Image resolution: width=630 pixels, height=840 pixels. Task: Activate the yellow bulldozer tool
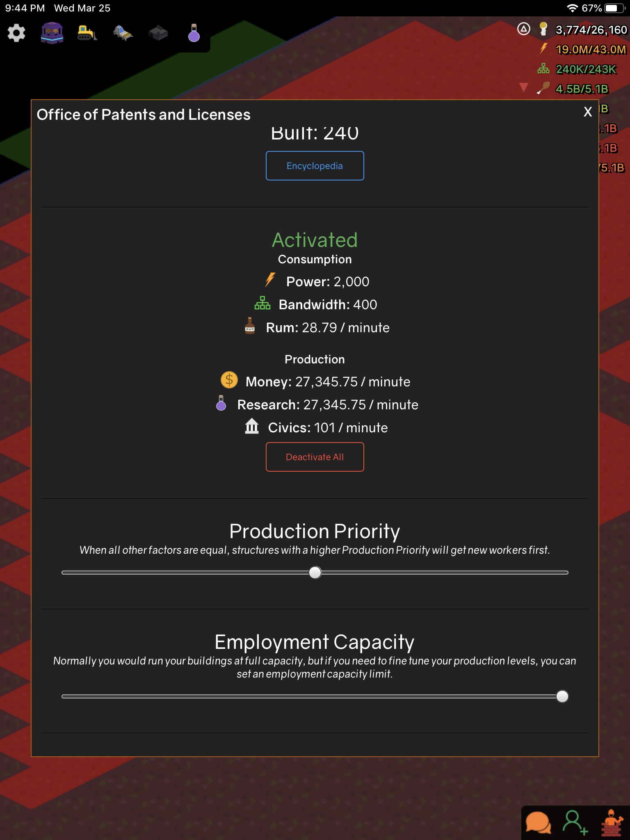tap(87, 33)
